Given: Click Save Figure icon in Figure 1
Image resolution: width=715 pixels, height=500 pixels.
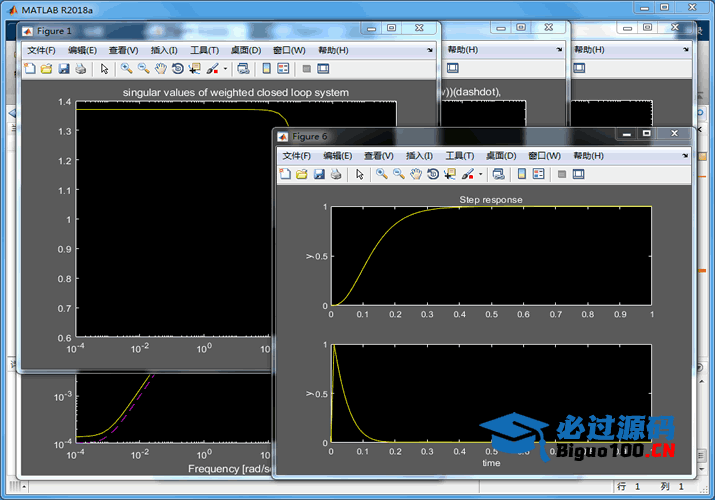Looking at the screenshot, I should 64,69.
